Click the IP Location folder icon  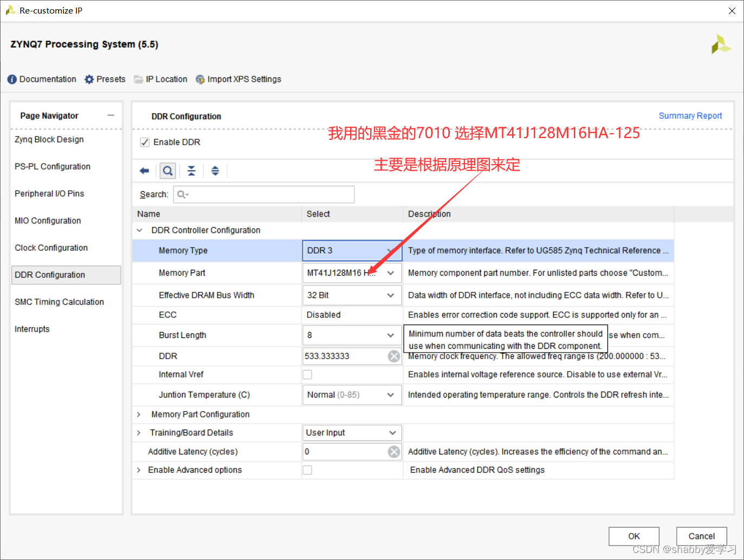coord(139,79)
